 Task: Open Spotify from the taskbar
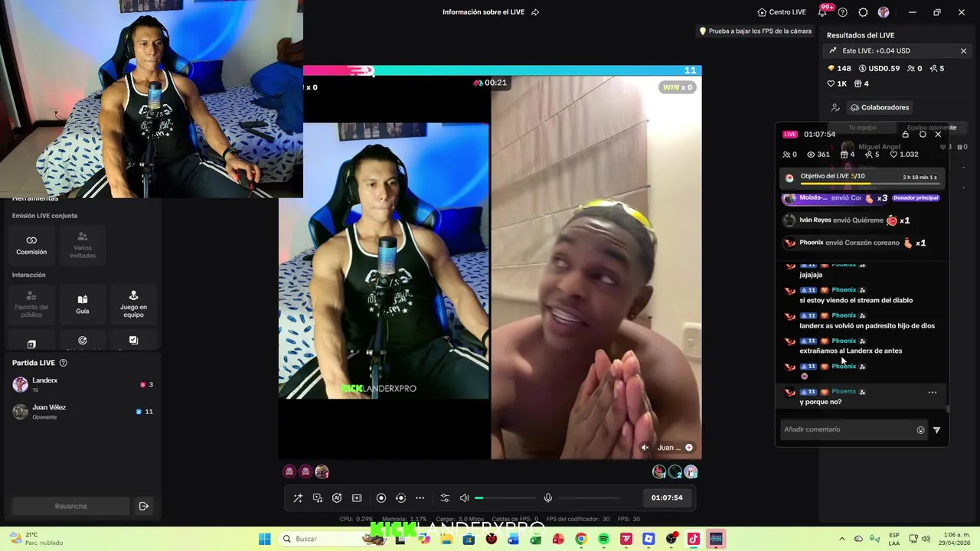click(603, 539)
